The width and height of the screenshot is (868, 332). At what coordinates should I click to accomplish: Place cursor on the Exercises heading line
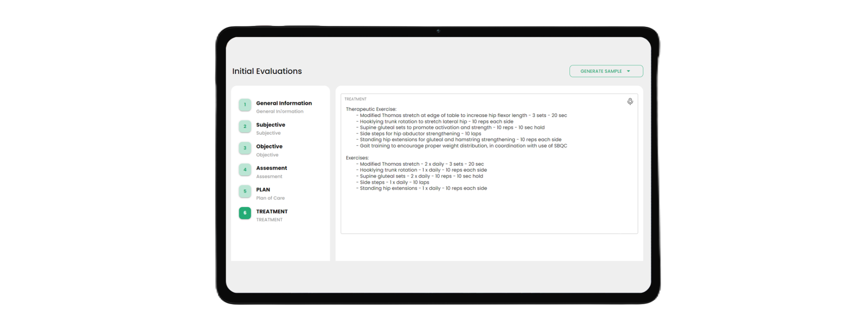click(x=357, y=158)
